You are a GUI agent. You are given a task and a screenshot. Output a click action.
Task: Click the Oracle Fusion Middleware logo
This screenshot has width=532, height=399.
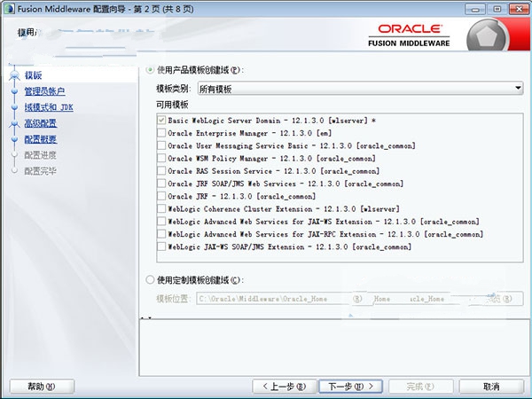[409, 35]
